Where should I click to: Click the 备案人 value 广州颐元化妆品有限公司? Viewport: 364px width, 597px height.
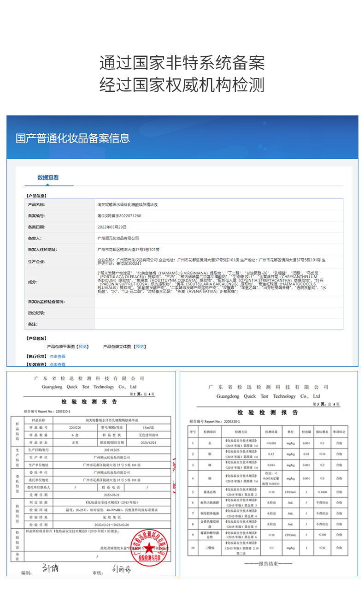[118, 239]
